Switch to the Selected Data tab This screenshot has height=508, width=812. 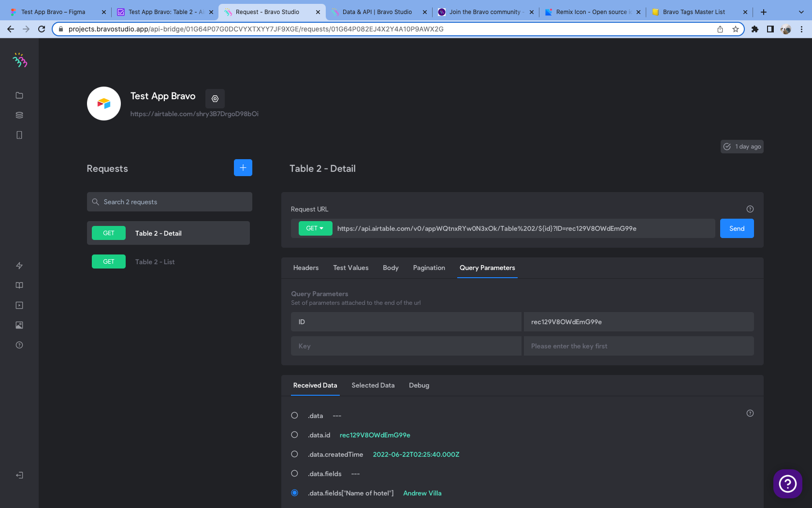point(373,386)
